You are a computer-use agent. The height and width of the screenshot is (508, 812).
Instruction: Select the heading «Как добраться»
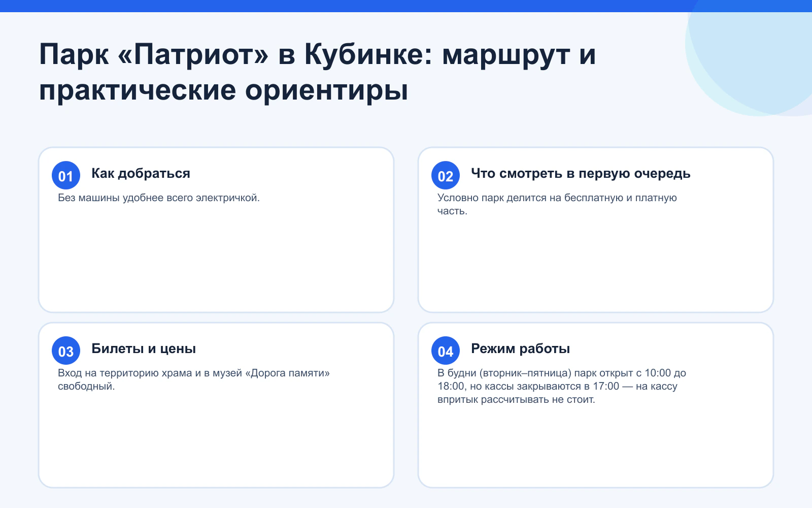coord(141,174)
